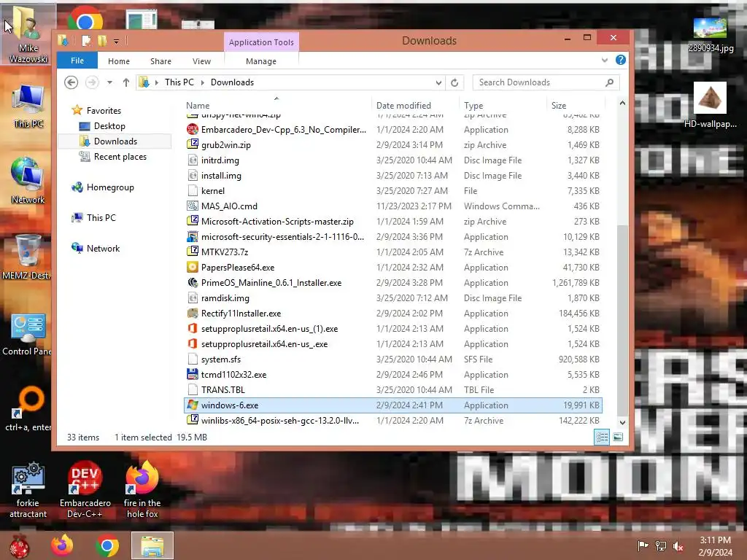Open the Recycle Bin desktop icon

tap(27, 257)
